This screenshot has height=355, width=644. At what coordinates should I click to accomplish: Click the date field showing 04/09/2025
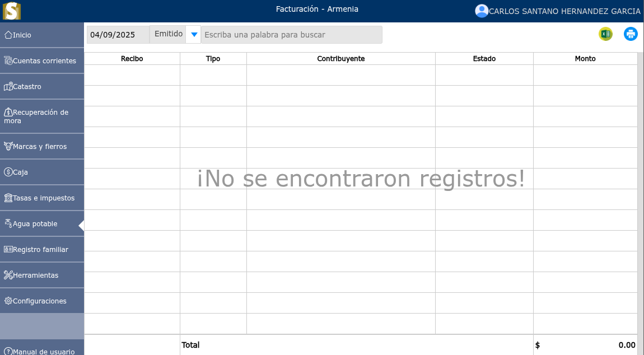[x=118, y=34]
